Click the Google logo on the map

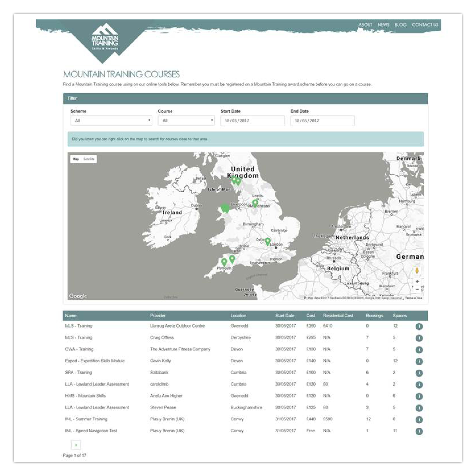click(78, 296)
